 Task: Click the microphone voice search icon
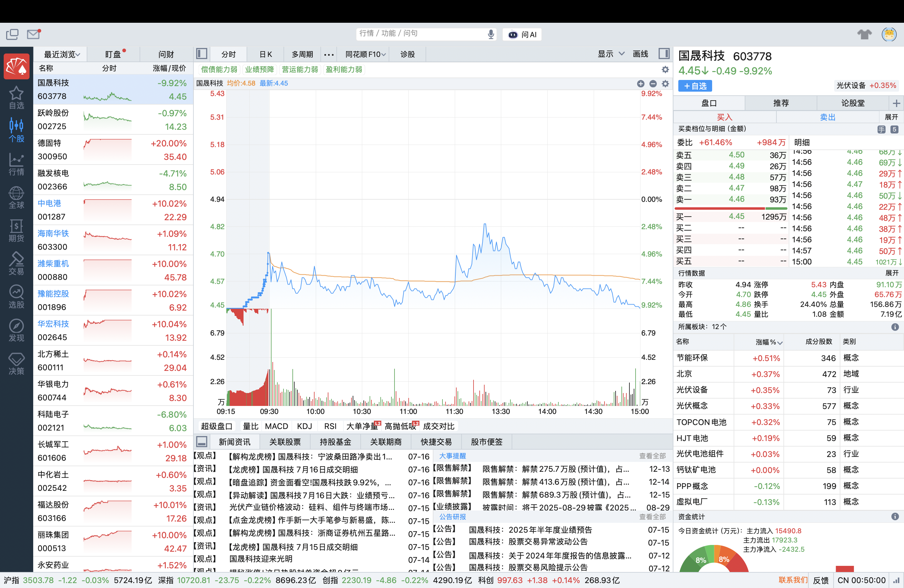point(491,34)
